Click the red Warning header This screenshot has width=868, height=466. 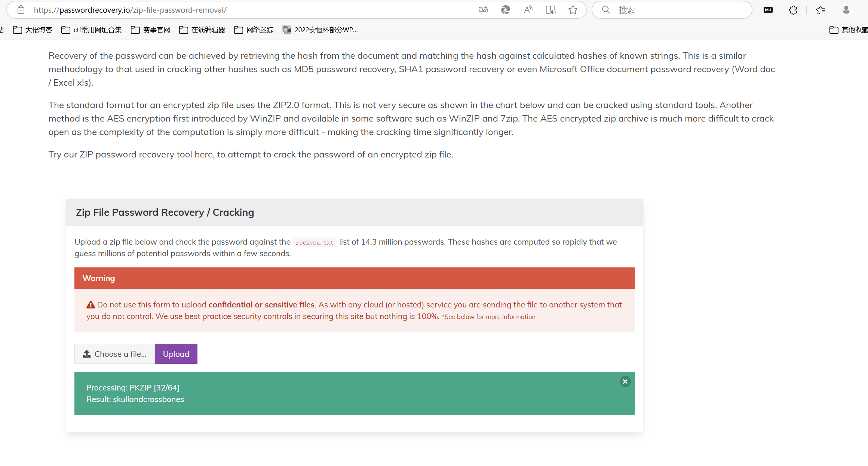[x=355, y=278]
